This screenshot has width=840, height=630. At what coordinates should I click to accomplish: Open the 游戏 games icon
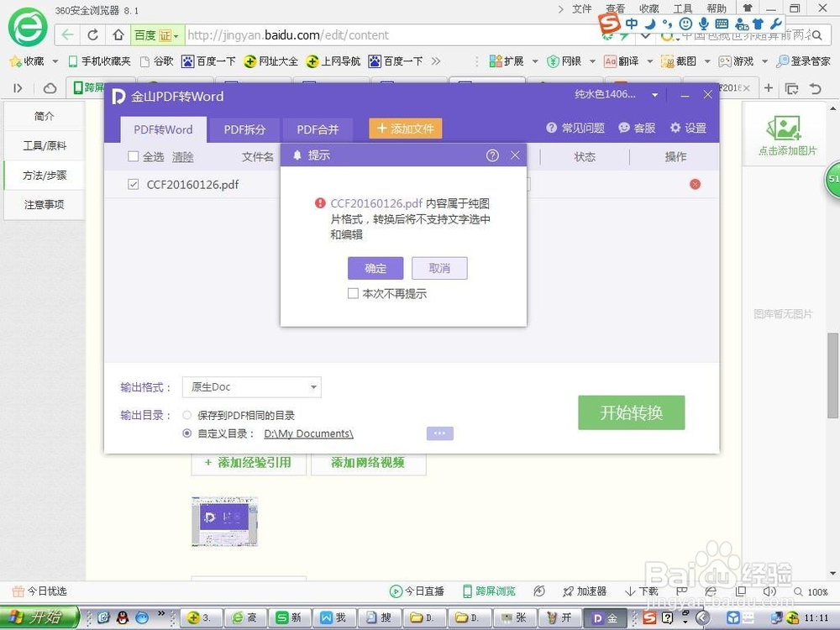pyautogui.click(x=736, y=61)
